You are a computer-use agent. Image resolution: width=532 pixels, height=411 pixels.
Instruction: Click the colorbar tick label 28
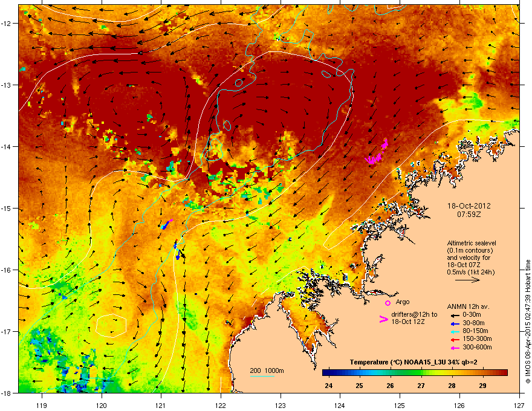tap(452, 386)
